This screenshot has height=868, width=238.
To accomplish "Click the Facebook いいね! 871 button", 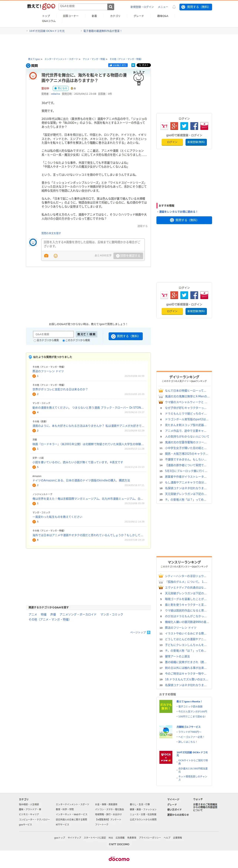I will [118, 65].
